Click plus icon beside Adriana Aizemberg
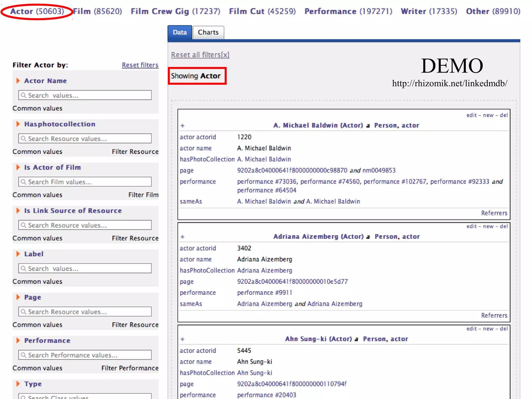This screenshot has width=532, height=399. (x=182, y=237)
